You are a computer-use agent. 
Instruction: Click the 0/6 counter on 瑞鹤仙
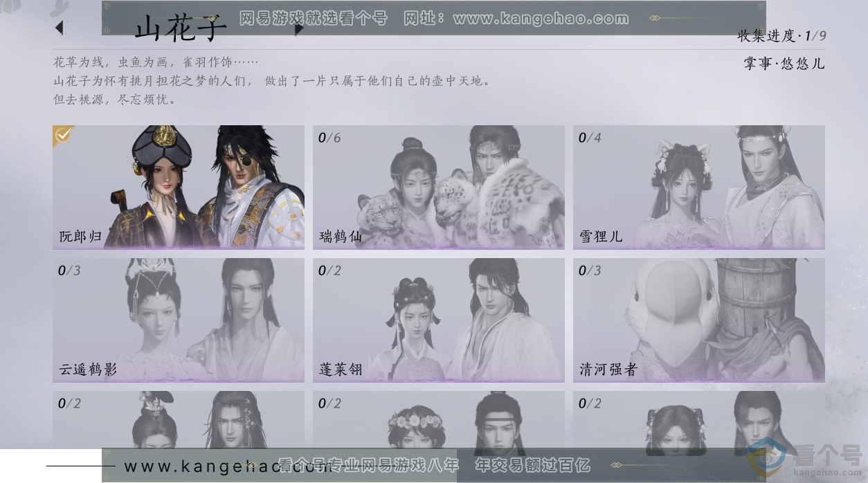[329, 138]
